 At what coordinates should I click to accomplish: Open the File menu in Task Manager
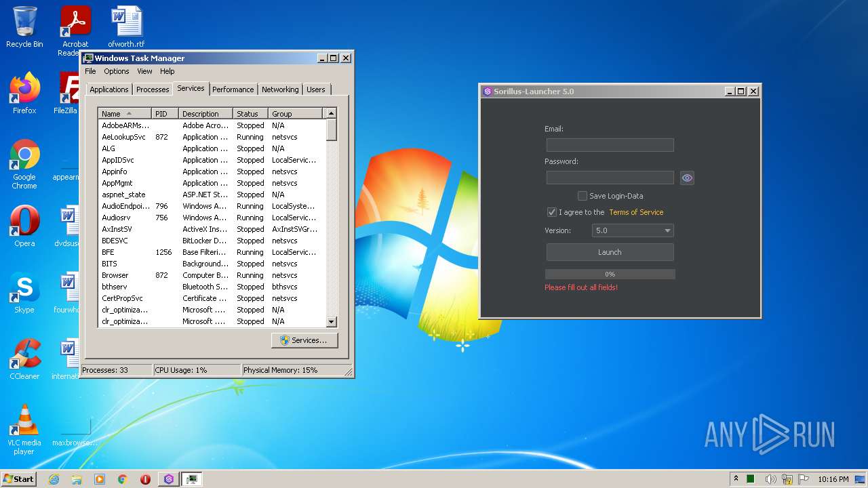[x=90, y=71]
